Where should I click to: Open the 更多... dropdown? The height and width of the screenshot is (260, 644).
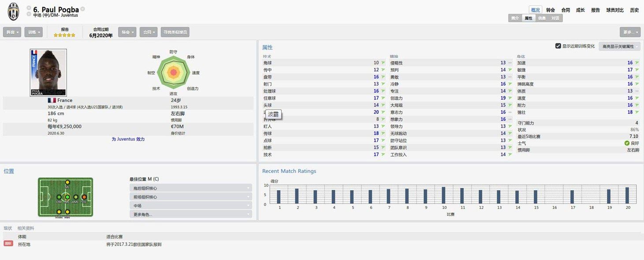pyautogui.click(x=630, y=32)
